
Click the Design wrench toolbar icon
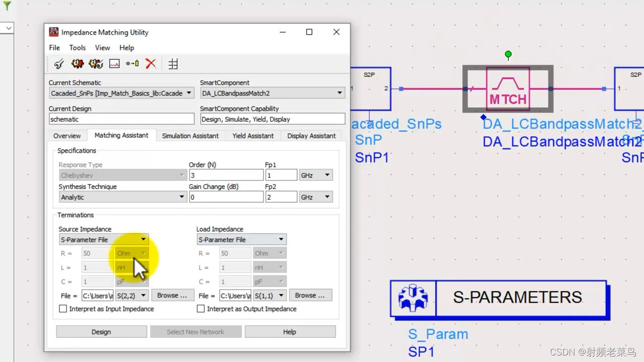pyautogui.click(x=59, y=64)
